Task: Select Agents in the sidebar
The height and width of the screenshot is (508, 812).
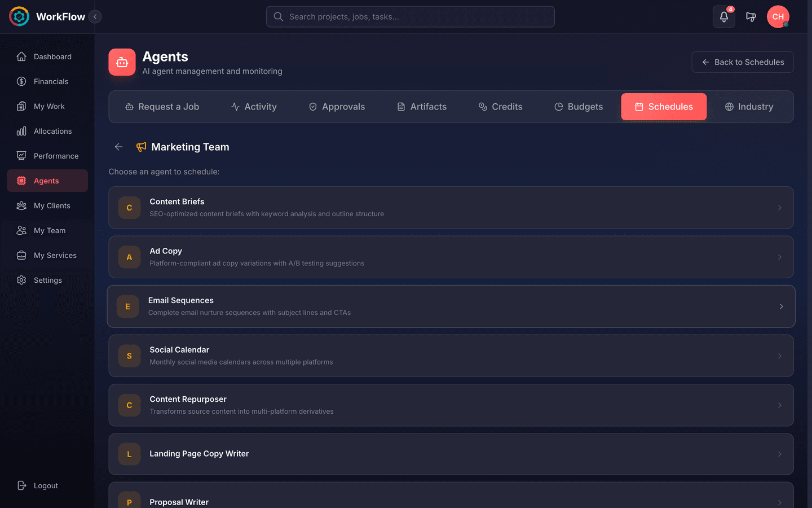Action: pos(47,181)
